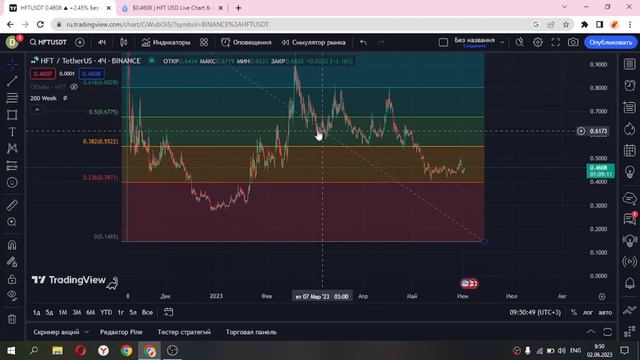
Task: Open the Fibonacci retracement tool group
Action: click(12, 98)
